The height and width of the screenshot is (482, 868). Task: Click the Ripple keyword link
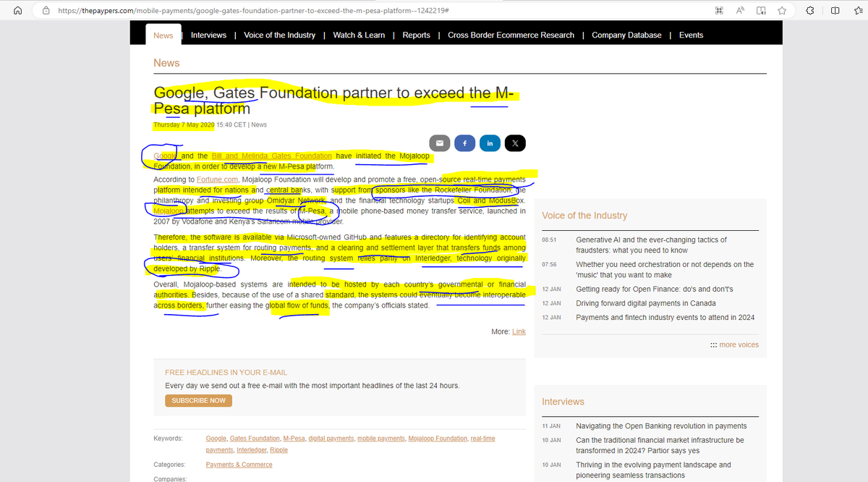[x=278, y=450]
